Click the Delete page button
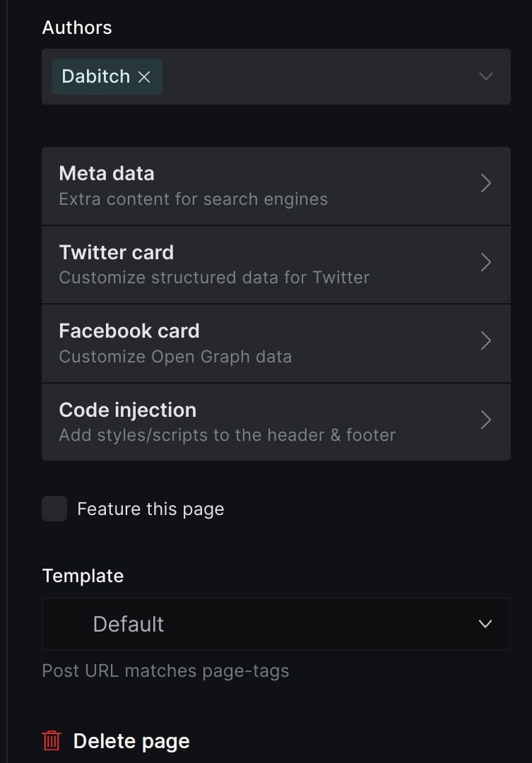 [116, 741]
